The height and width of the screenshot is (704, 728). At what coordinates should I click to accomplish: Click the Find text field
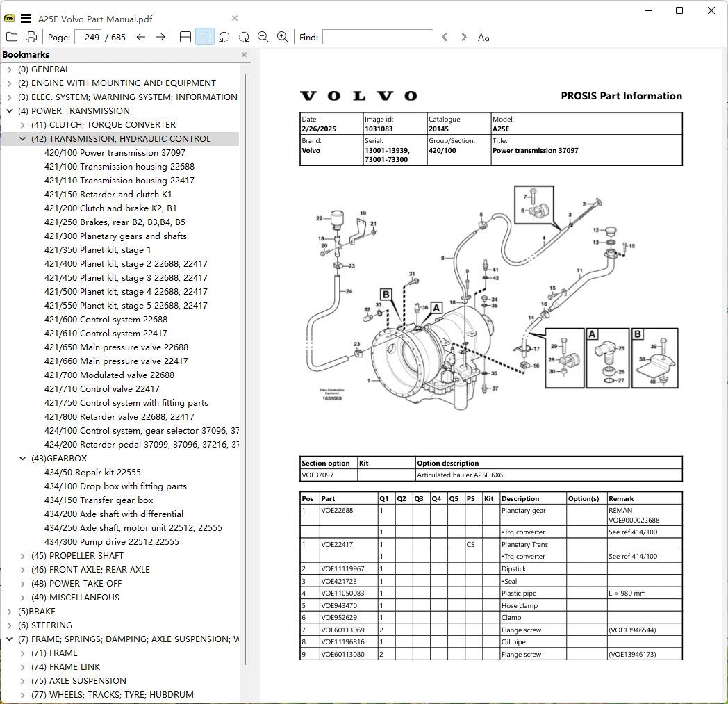click(377, 37)
